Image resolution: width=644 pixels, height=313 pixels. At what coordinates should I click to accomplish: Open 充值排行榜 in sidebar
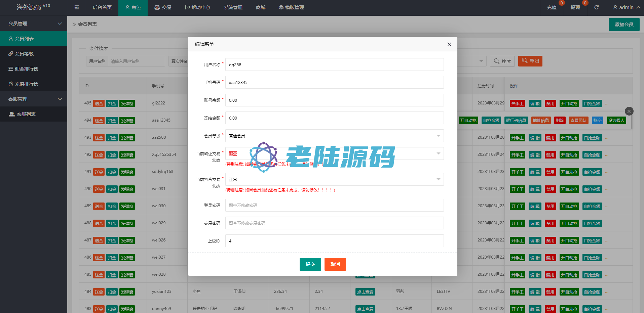click(x=34, y=84)
